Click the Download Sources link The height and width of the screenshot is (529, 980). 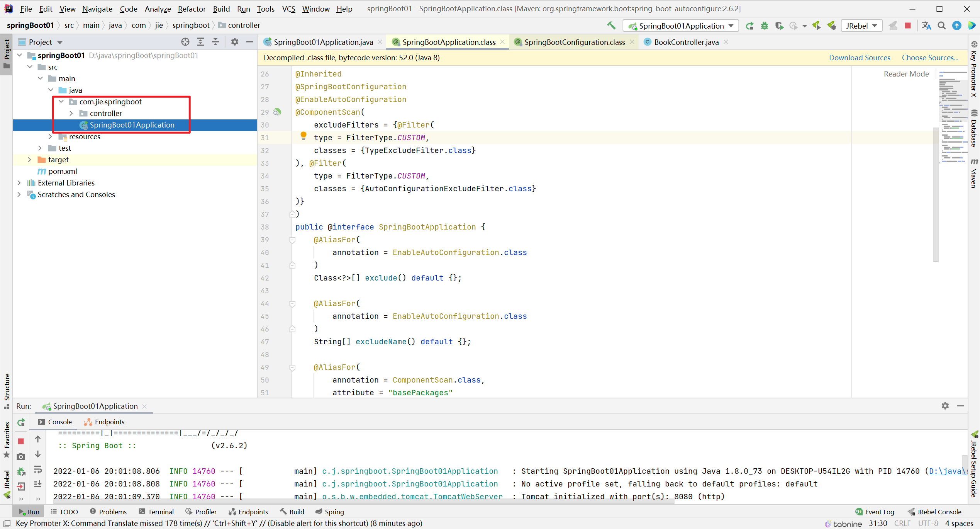click(x=860, y=57)
